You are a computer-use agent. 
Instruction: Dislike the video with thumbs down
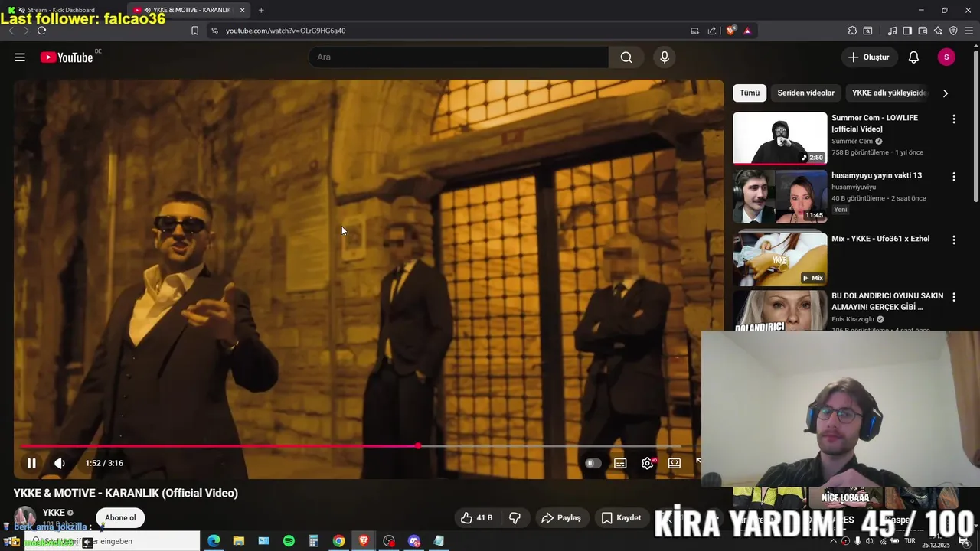tap(515, 518)
